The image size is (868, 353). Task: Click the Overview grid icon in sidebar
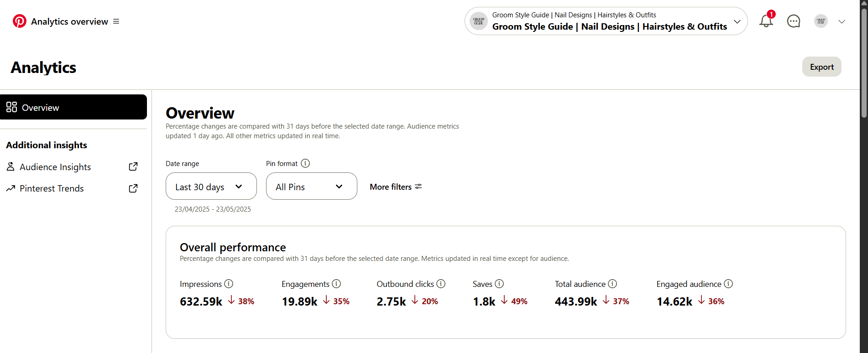coord(11,107)
